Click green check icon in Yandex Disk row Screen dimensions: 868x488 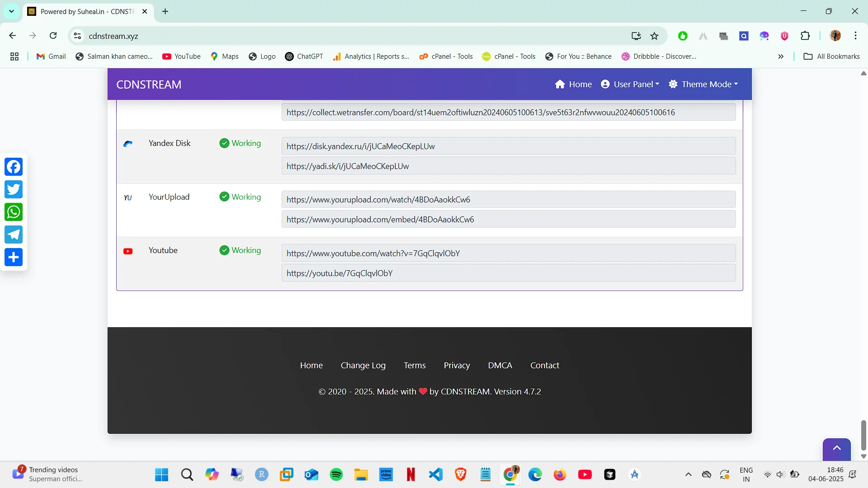click(x=224, y=143)
